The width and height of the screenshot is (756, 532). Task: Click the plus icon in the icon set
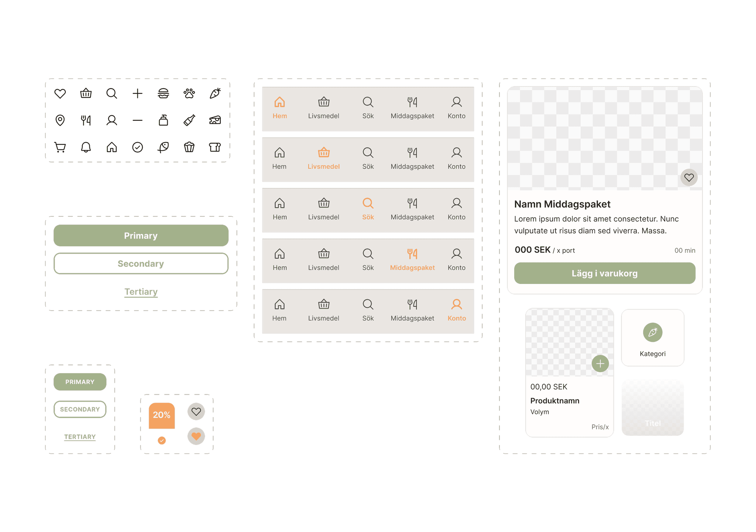coord(137,93)
